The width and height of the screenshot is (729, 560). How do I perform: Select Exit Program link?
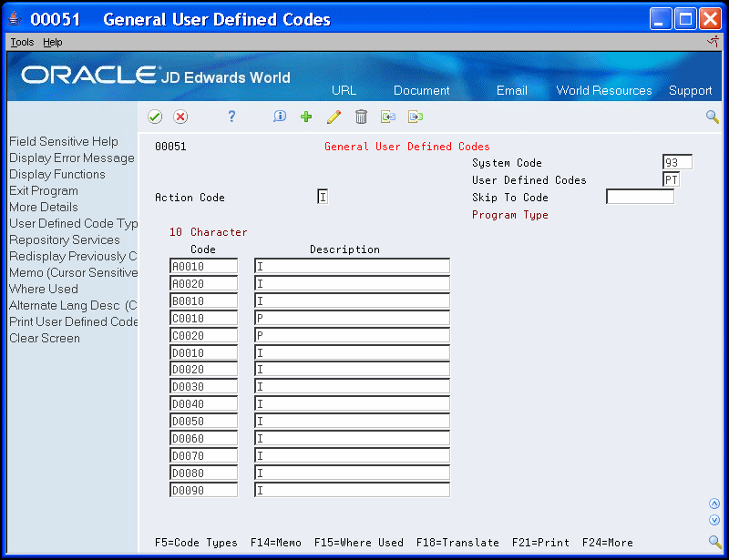pyautogui.click(x=44, y=190)
